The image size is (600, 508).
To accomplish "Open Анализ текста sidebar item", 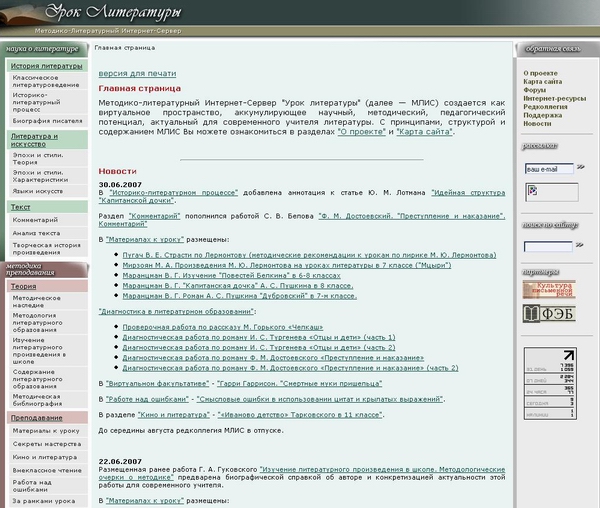I will [x=36, y=233].
